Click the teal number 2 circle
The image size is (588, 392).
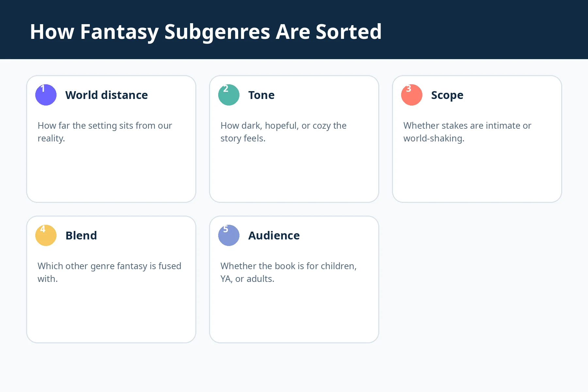(x=229, y=95)
